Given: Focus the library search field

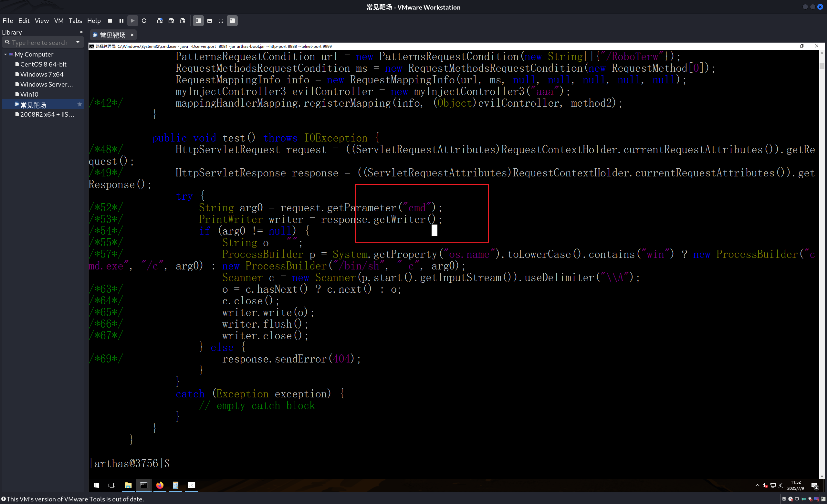Looking at the screenshot, I should click(40, 43).
